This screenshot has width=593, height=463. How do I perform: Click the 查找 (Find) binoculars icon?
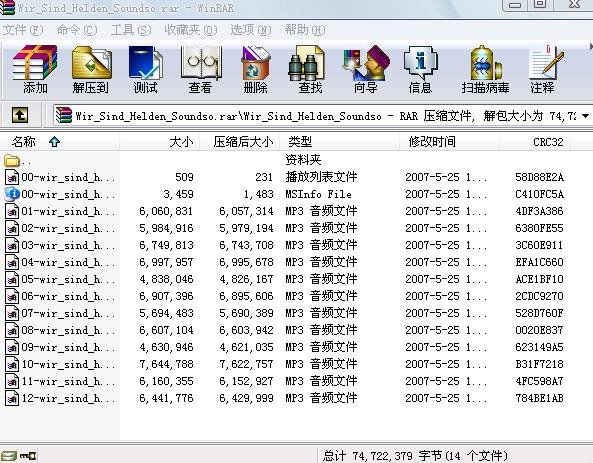310,69
